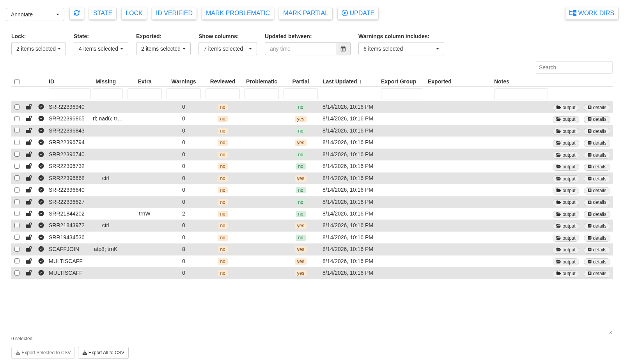
Task: Open output folder for SRR22396865
Action: 566,119
